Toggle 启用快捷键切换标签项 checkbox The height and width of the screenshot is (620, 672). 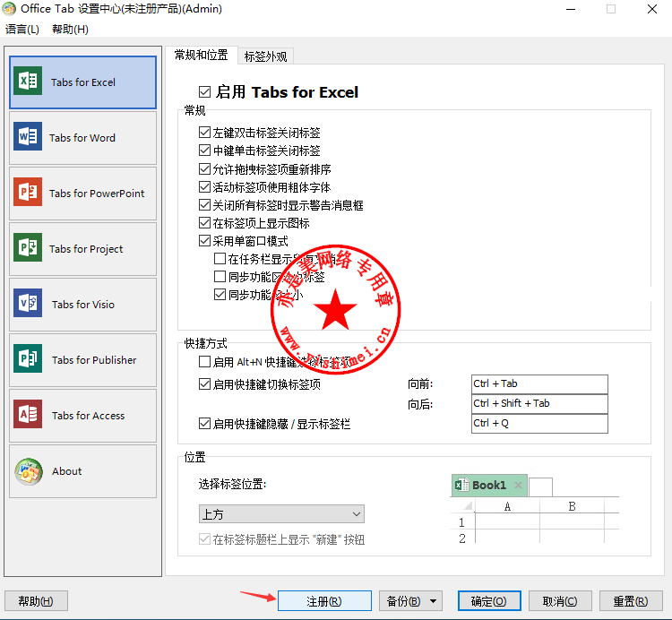[205, 383]
